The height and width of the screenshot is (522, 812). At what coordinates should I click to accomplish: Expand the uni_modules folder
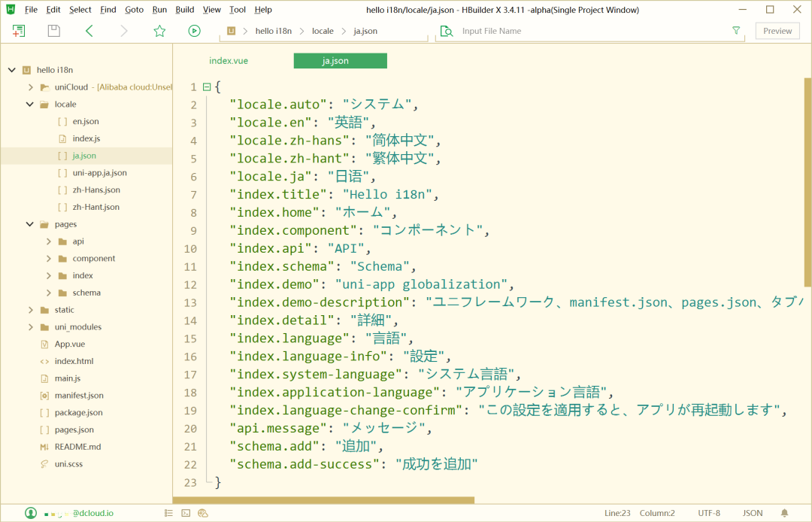(x=31, y=326)
